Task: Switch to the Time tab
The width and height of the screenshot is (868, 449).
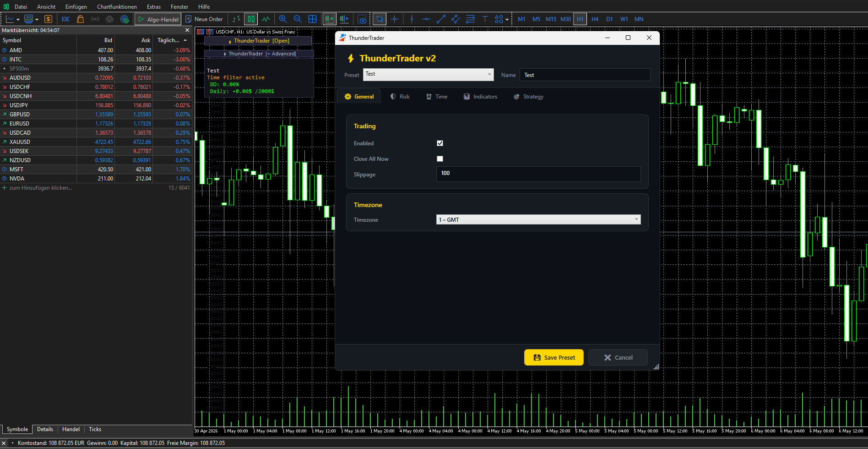Action: click(x=437, y=97)
